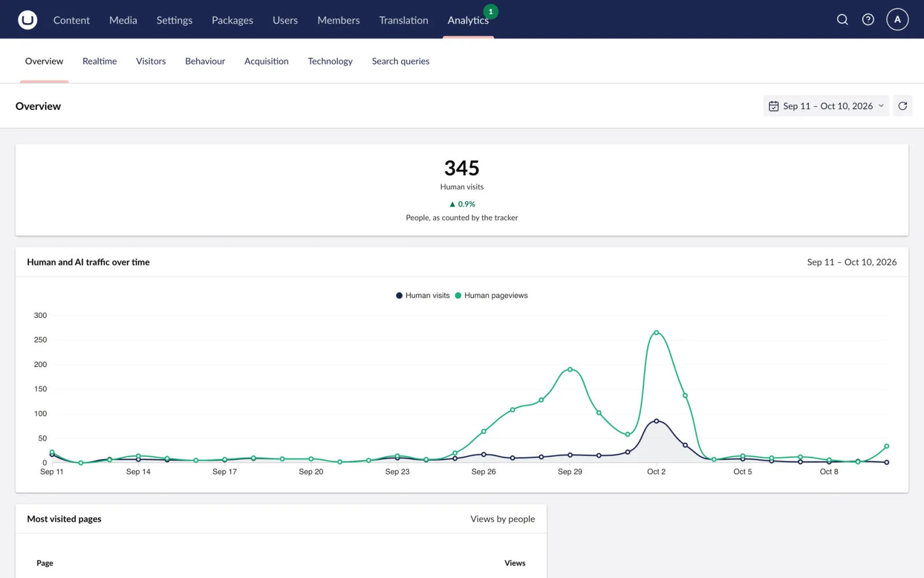Click the Umbraco logo icon
The height and width of the screenshot is (578, 924).
coord(27,20)
